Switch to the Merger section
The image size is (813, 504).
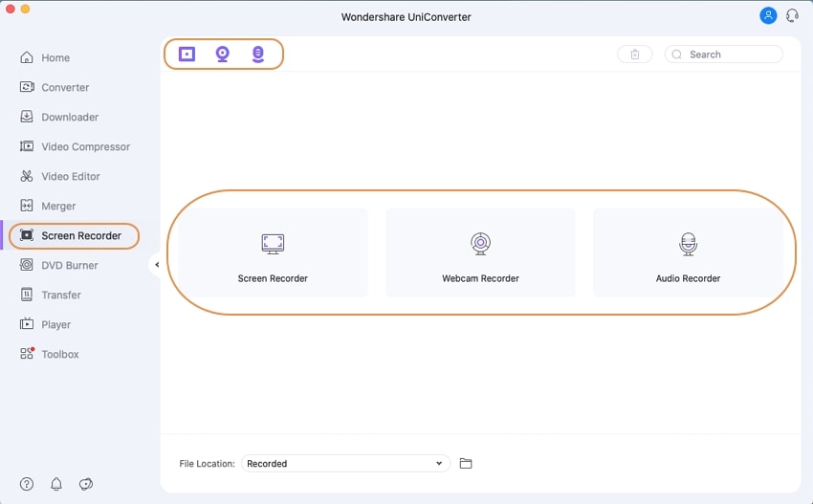(x=47, y=206)
